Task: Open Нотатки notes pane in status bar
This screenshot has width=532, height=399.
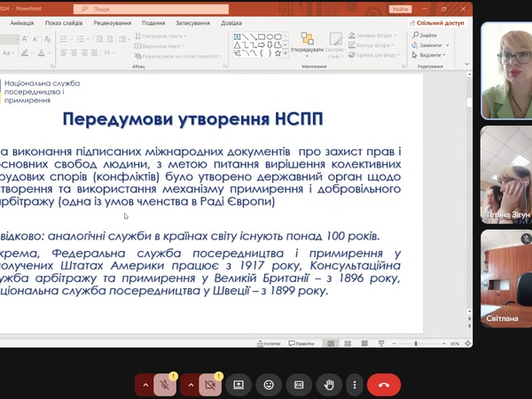Action: click(269, 343)
